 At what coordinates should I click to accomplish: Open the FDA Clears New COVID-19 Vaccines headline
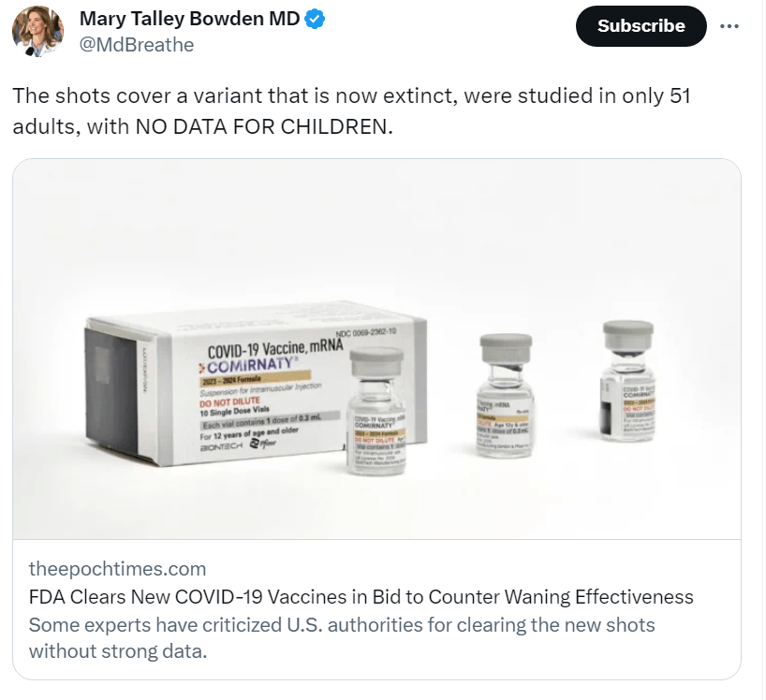pos(361,596)
